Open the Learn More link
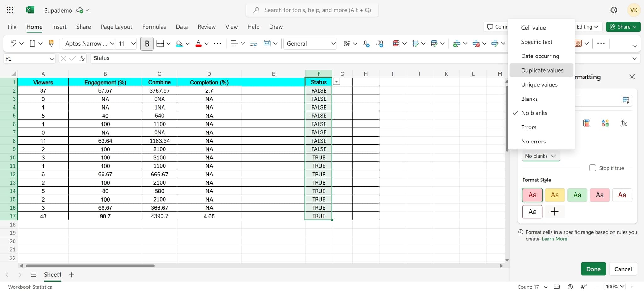The height and width of the screenshot is (291, 644). click(554, 239)
